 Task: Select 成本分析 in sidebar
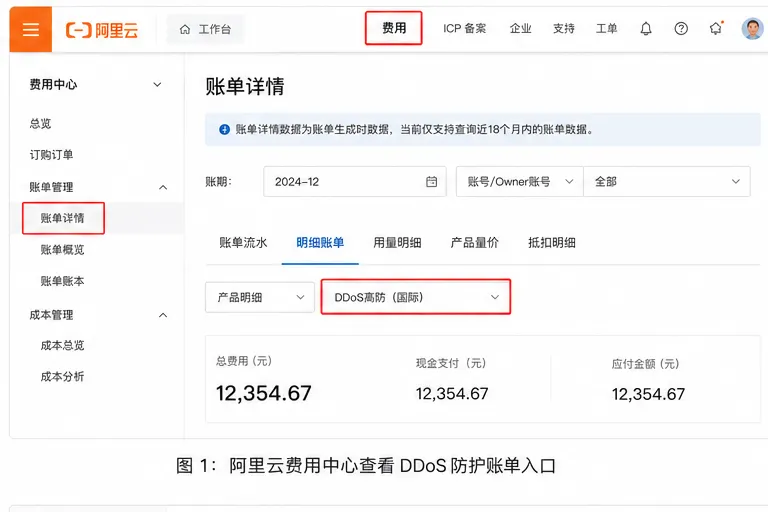coord(62,377)
